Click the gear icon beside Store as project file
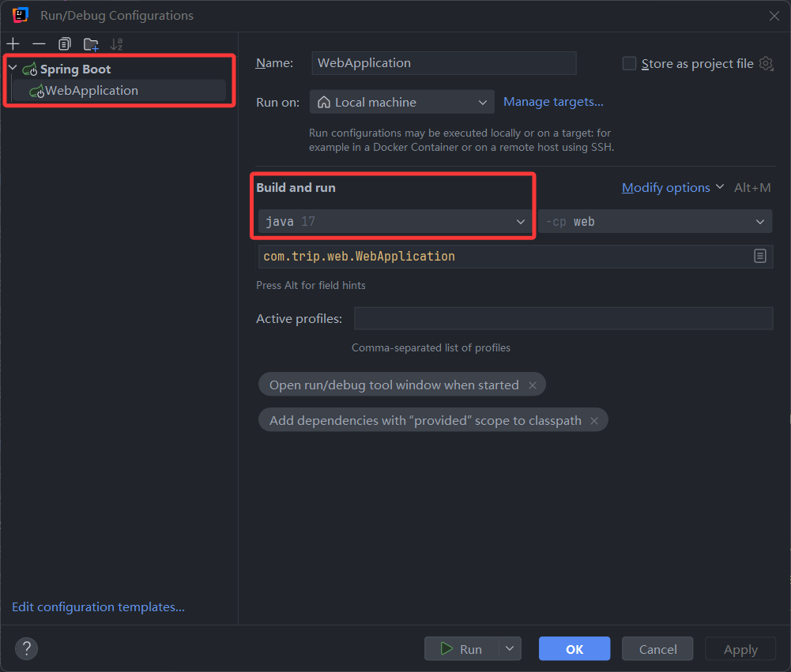The height and width of the screenshot is (672, 791). 766,64
